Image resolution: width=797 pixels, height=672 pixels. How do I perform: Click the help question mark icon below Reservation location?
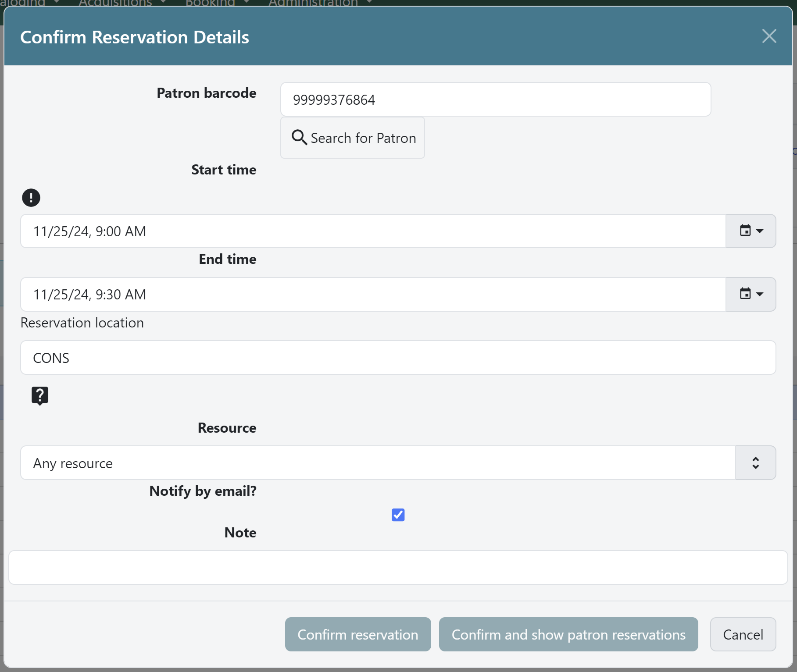[39, 395]
